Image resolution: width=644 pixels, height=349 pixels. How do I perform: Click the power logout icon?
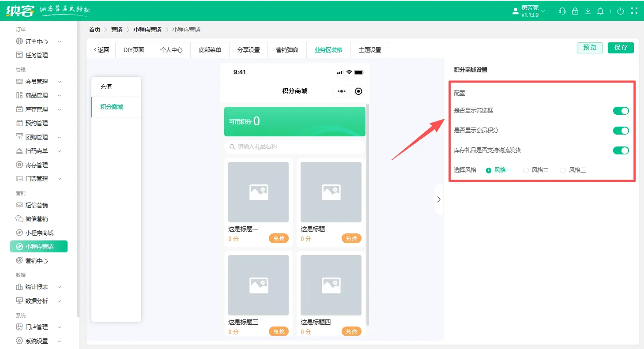[x=621, y=11]
